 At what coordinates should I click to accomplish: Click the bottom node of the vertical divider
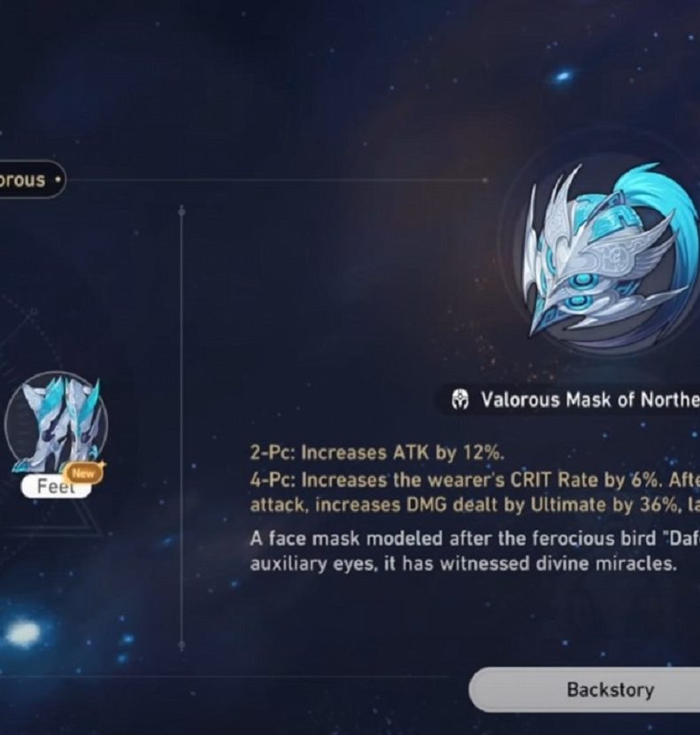[x=181, y=646]
